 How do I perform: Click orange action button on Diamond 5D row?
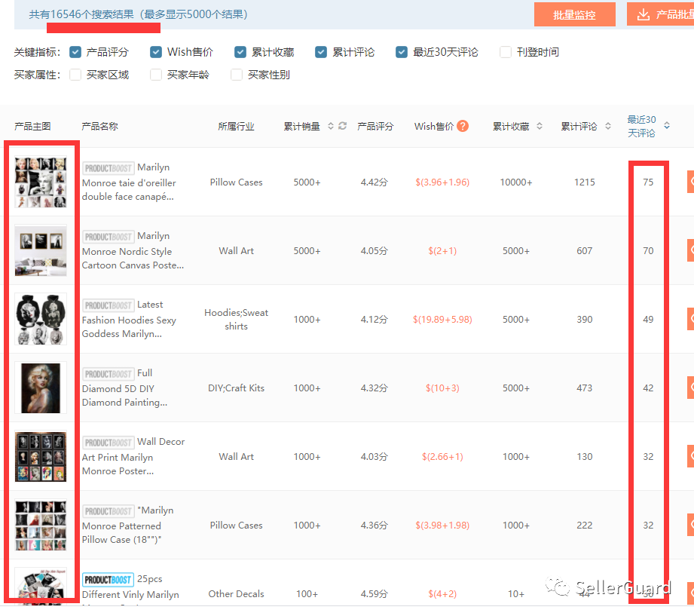690,388
